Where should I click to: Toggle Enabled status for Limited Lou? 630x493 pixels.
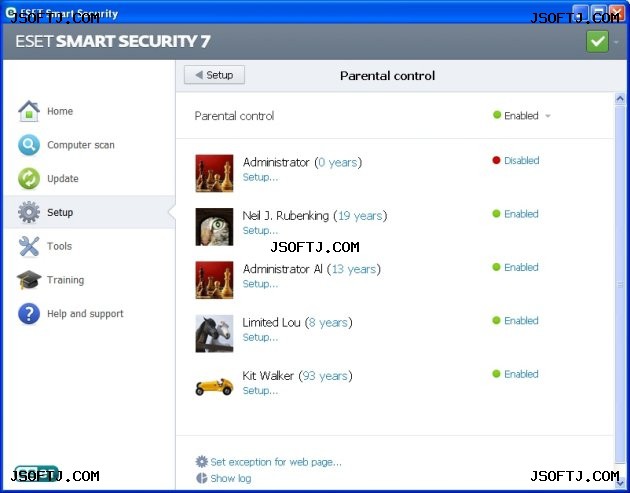515,321
